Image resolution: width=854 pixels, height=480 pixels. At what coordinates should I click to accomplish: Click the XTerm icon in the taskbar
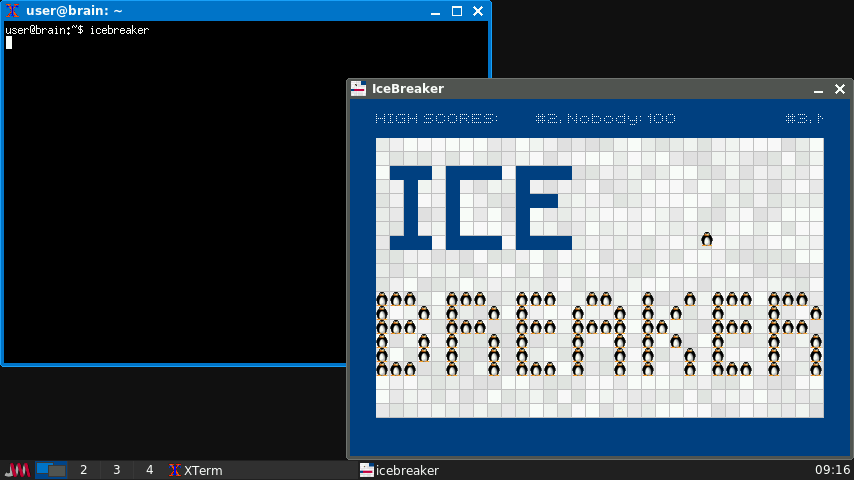coord(196,470)
